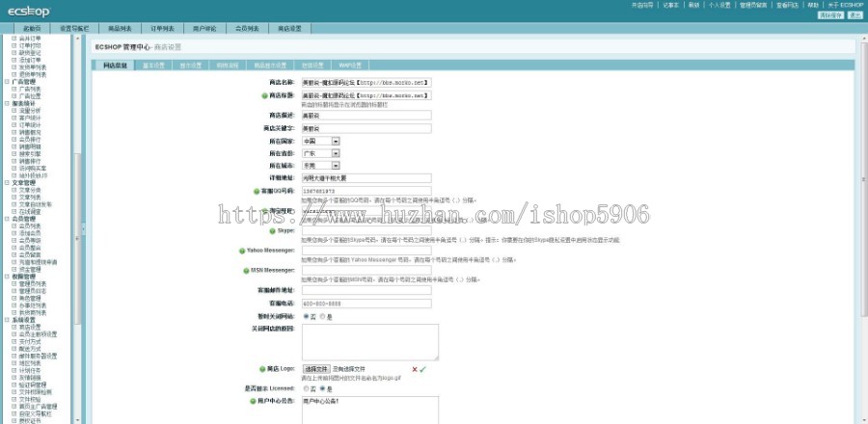Select 是 for 暂时关闭网站
The width and height of the screenshot is (868, 424).
[x=323, y=317]
